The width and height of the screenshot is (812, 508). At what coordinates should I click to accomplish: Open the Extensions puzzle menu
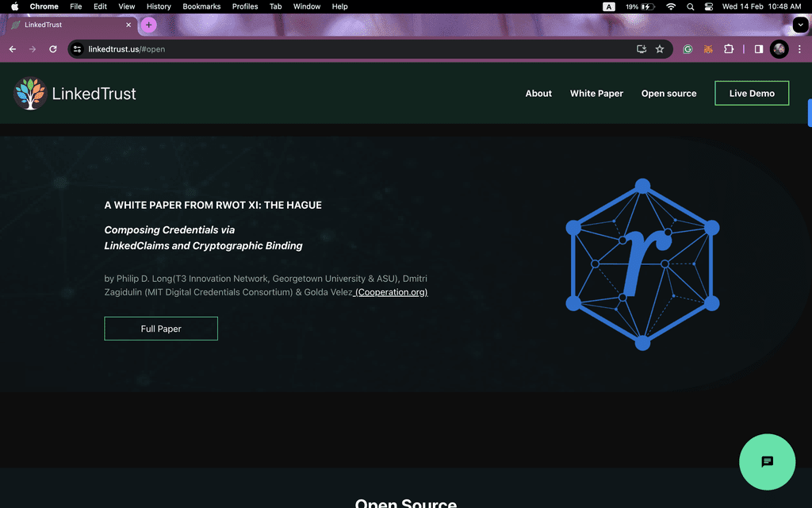(x=729, y=49)
